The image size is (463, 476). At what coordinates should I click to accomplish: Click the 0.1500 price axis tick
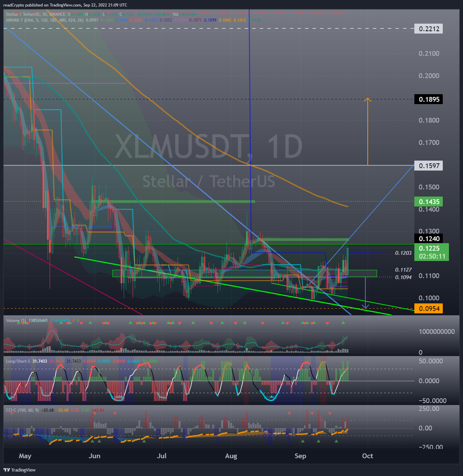[x=429, y=187]
